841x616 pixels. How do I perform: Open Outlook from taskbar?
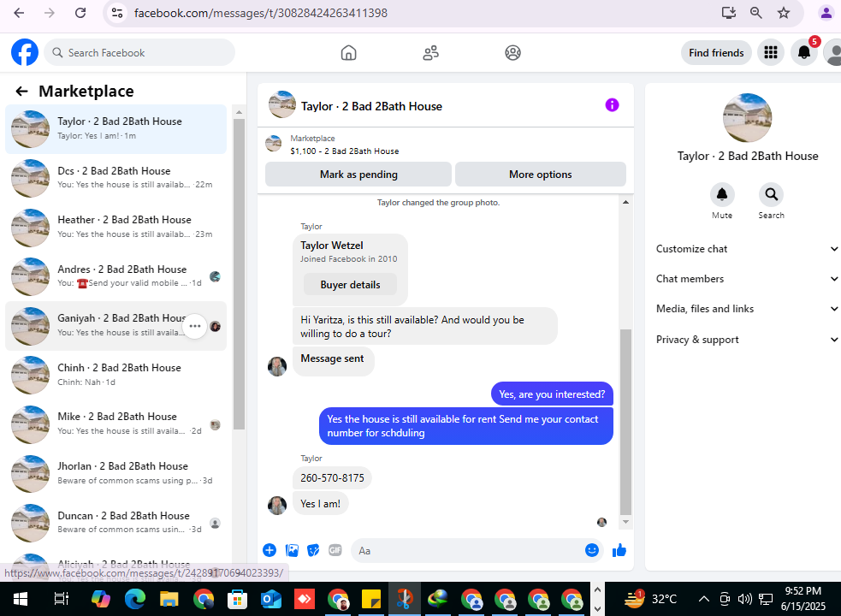[270, 599]
